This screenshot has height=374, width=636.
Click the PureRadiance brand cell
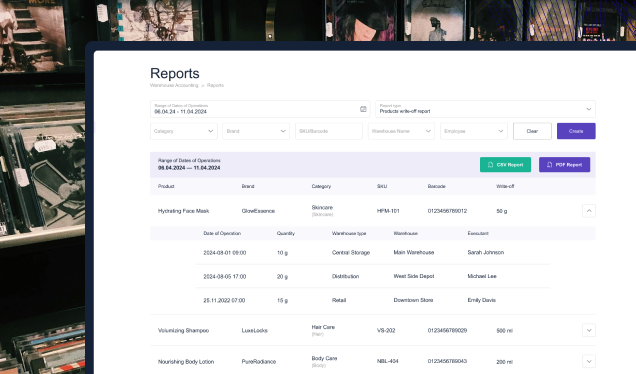(x=259, y=361)
